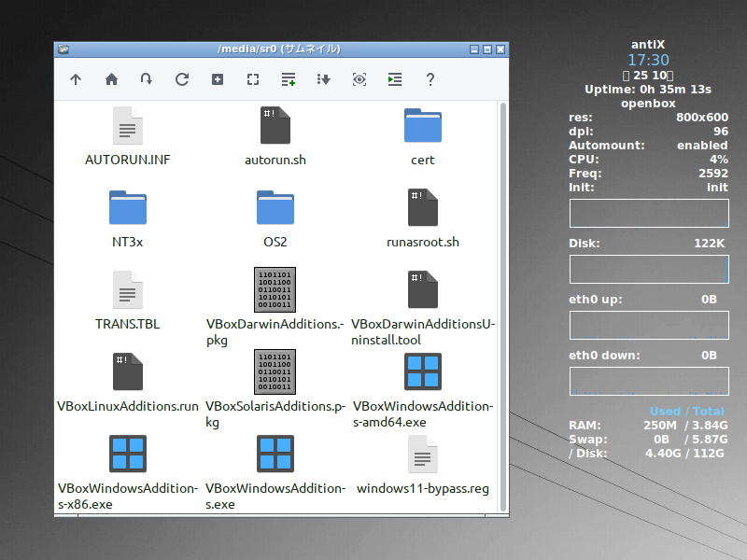747x560 pixels.
Task: Select VBoxWindowsAdditions-x86.exe icon
Action: pos(128,454)
